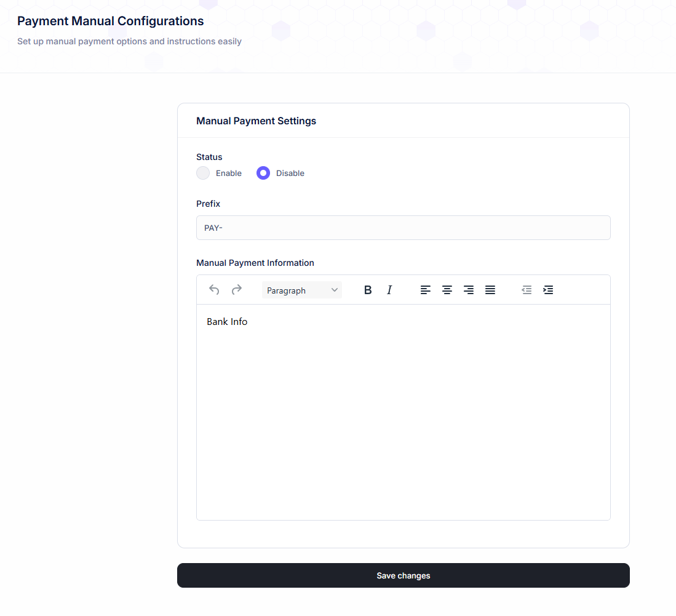Select the Disable status radio button
Viewport: 676px width, 616px height.
point(263,173)
